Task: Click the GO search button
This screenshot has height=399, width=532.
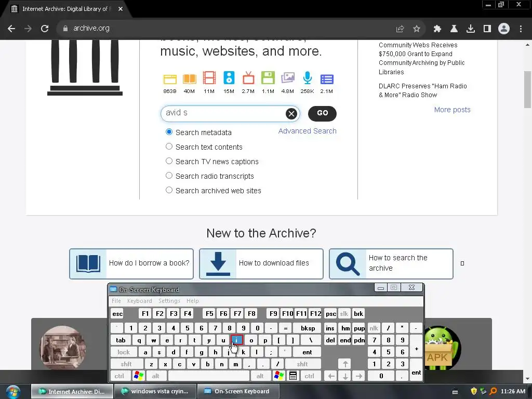Action: [x=322, y=113]
